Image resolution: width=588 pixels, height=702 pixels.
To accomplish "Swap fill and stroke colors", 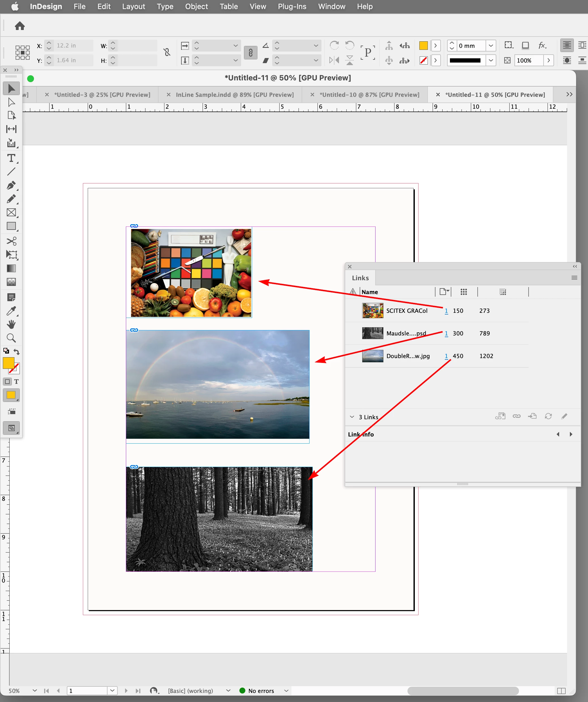I will coord(16,351).
